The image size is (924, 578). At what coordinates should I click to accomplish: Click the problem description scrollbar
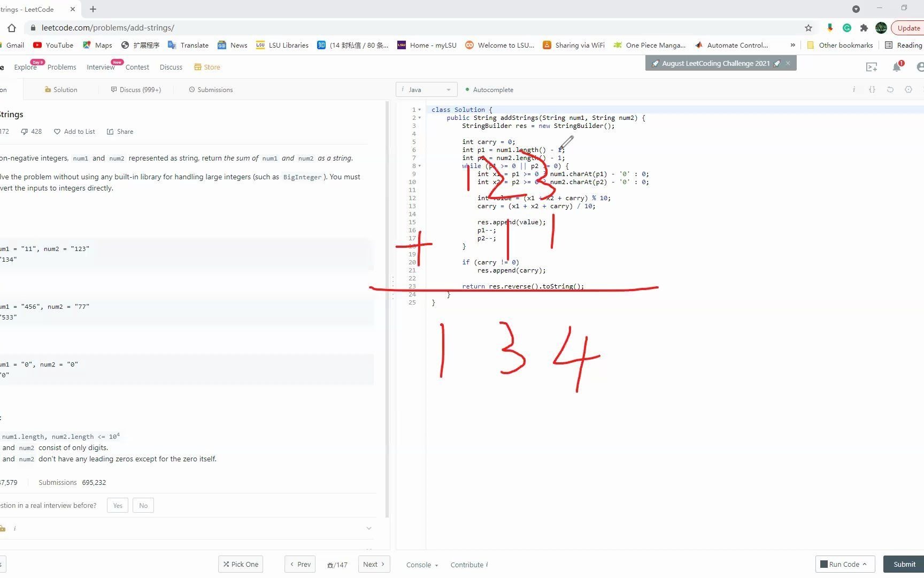tap(388, 309)
